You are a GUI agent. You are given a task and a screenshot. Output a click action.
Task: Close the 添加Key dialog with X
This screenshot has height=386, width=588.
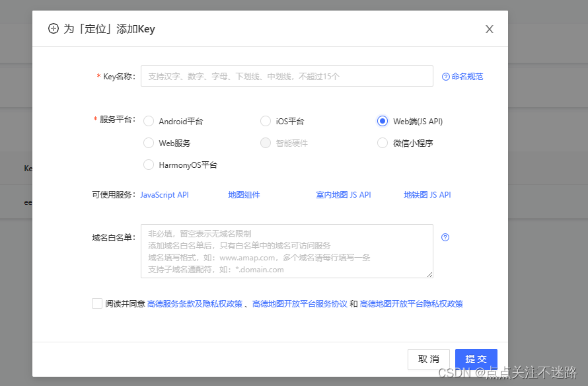pos(489,29)
